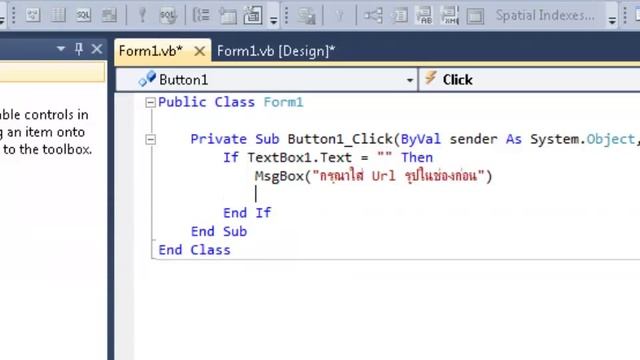The width and height of the screenshot is (640, 360).
Task: Close the Form1.vb* tab
Action: click(200, 51)
